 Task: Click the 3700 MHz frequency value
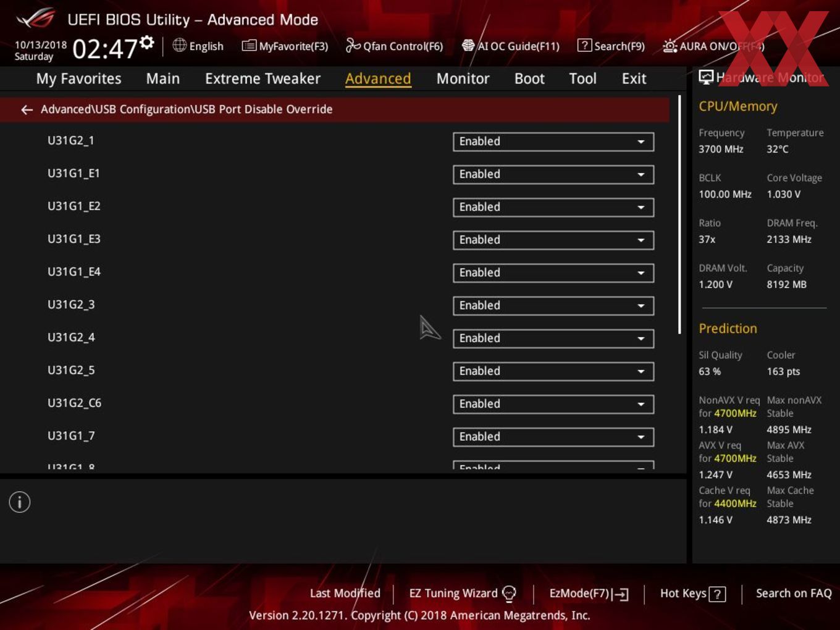tap(721, 149)
